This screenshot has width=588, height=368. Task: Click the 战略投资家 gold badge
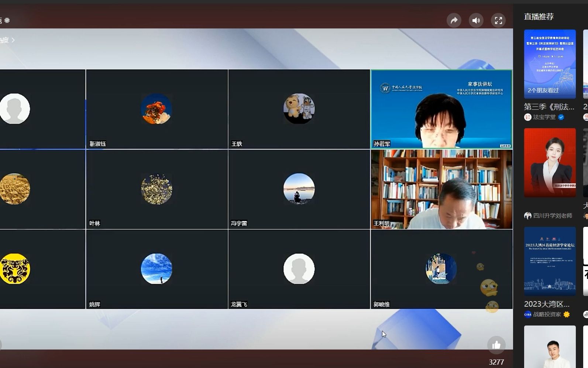tap(567, 314)
